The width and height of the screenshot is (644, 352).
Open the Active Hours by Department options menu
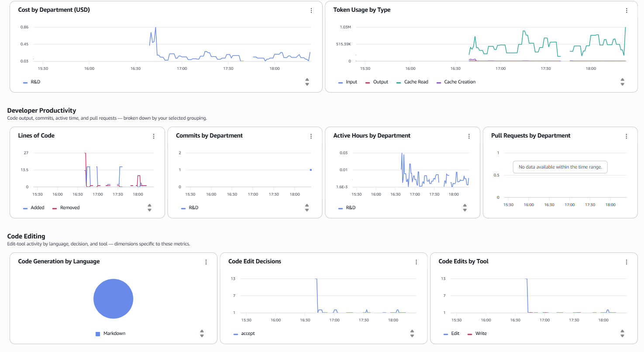[x=469, y=136]
